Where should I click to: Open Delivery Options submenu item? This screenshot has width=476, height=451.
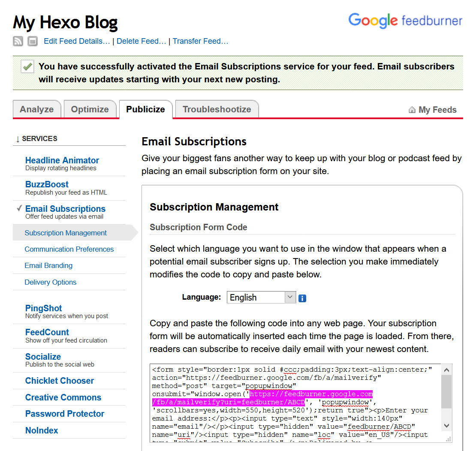51,282
